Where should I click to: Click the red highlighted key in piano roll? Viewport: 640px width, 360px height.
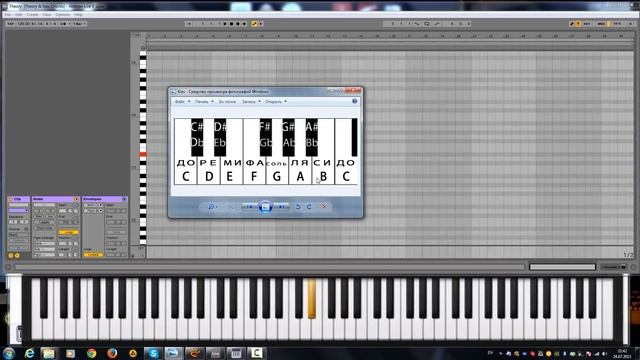(x=143, y=154)
